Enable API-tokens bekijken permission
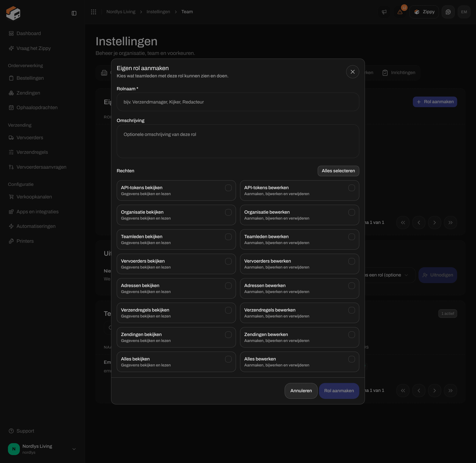Image resolution: width=476 pixels, height=463 pixels. (x=228, y=188)
